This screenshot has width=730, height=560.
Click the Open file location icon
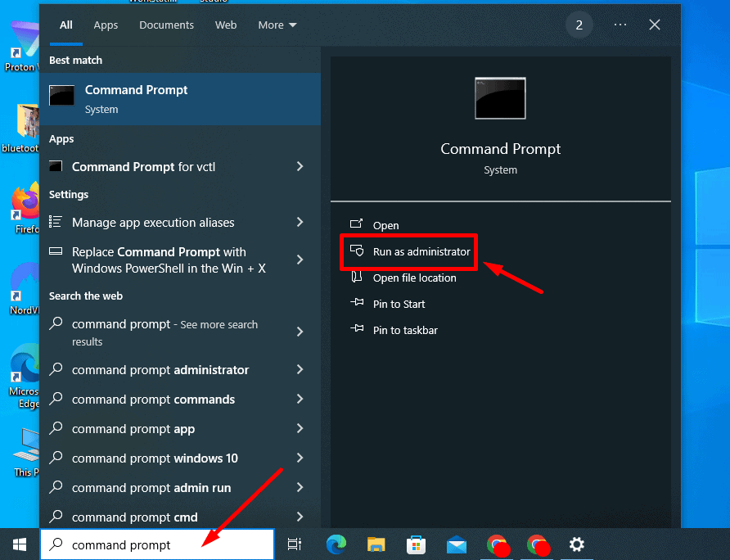tap(357, 277)
